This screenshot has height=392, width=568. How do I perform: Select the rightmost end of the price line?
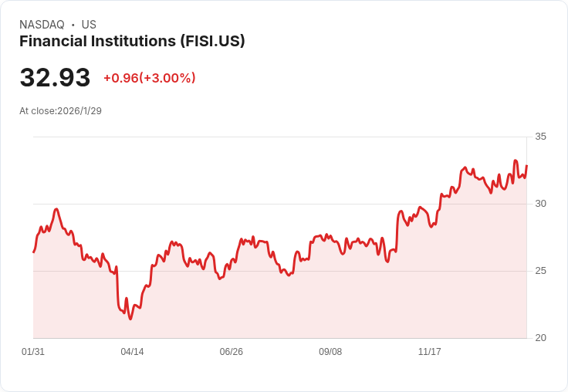click(x=527, y=166)
